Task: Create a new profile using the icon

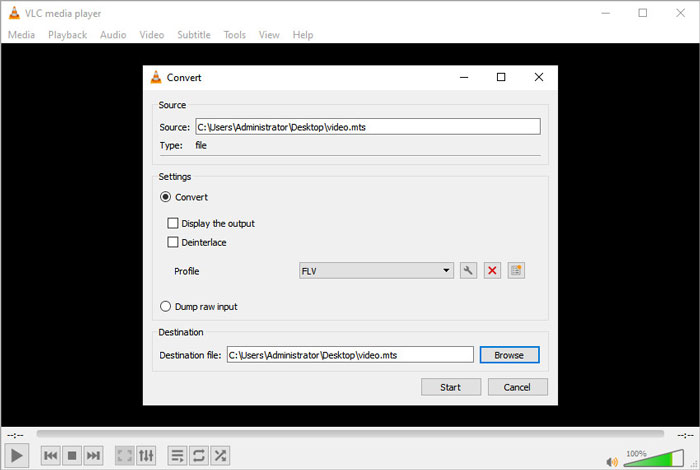Action: [516, 271]
